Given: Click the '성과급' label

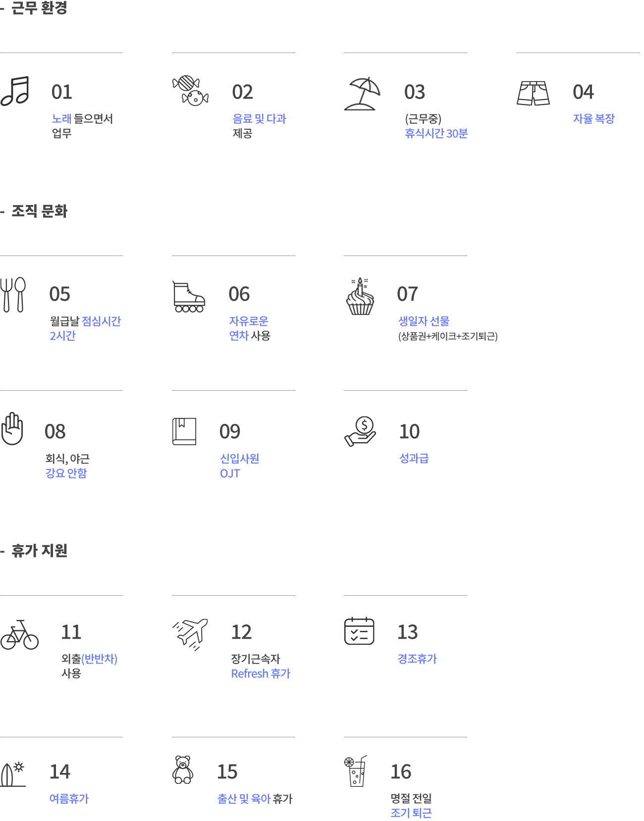Looking at the screenshot, I should point(414,459).
